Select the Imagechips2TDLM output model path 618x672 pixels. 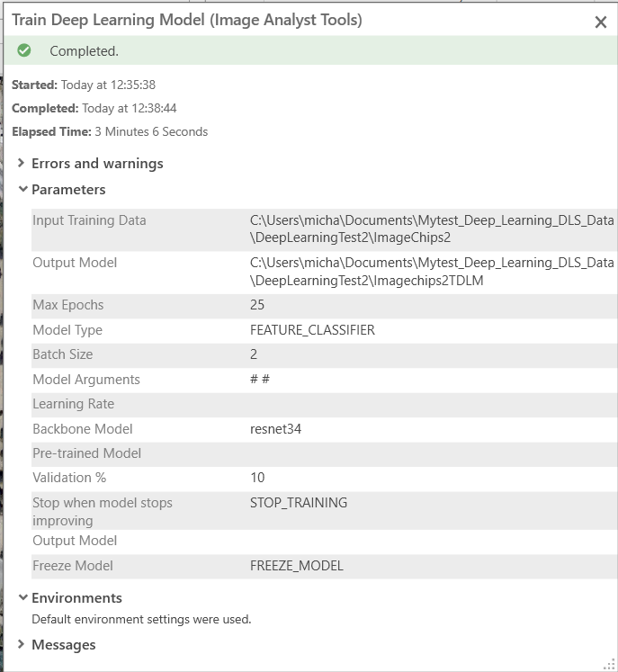tap(432, 272)
